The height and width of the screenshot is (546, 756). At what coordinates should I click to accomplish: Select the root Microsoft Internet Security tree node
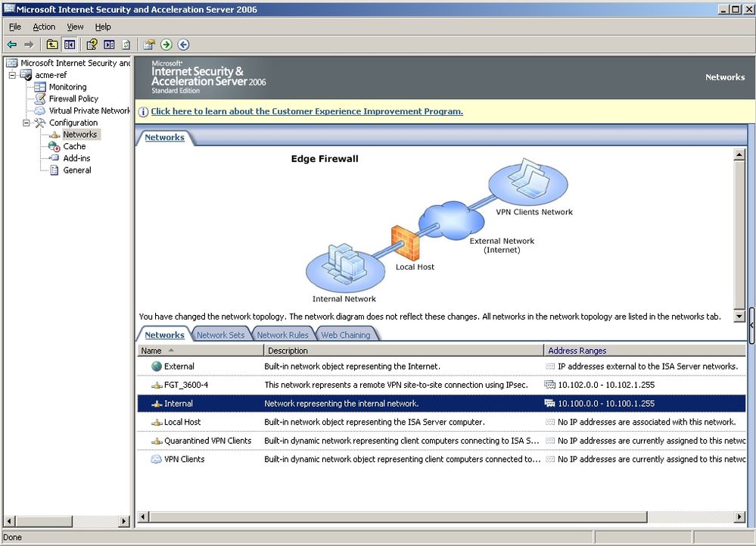(x=75, y=63)
